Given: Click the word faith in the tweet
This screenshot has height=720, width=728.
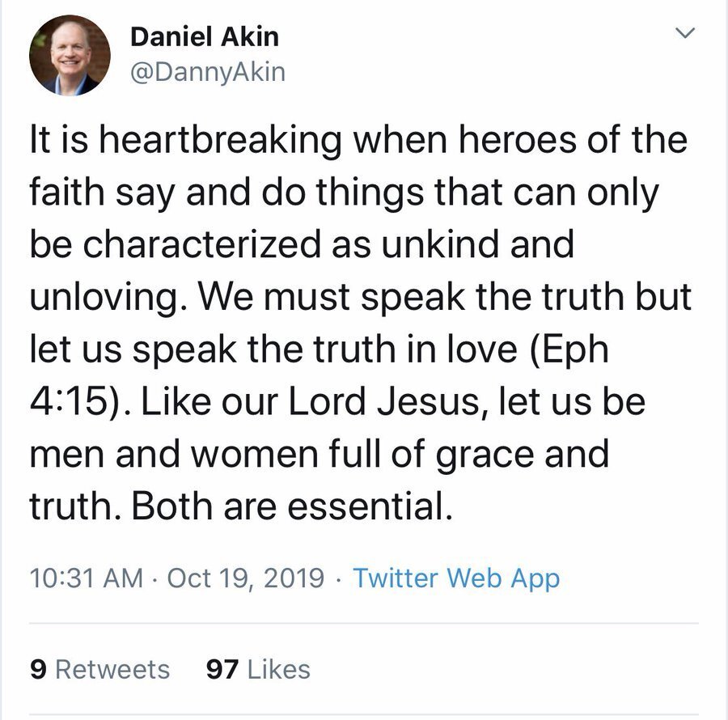Looking at the screenshot, I should [67, 193].
